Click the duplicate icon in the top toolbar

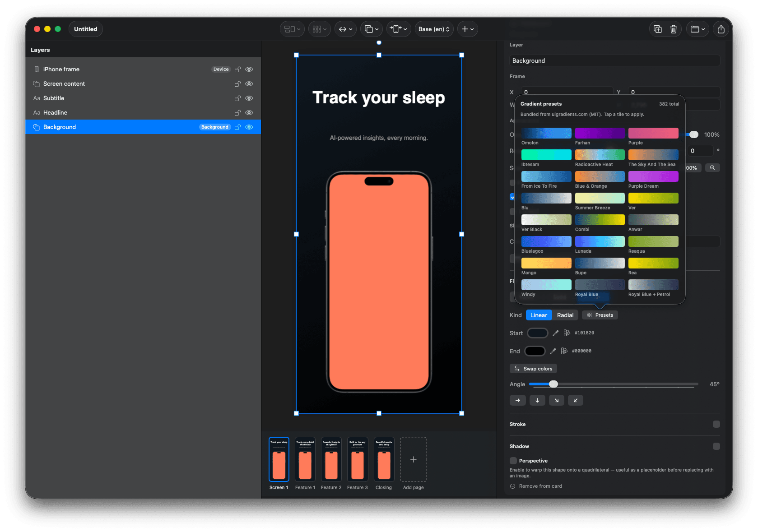point(658,29)
